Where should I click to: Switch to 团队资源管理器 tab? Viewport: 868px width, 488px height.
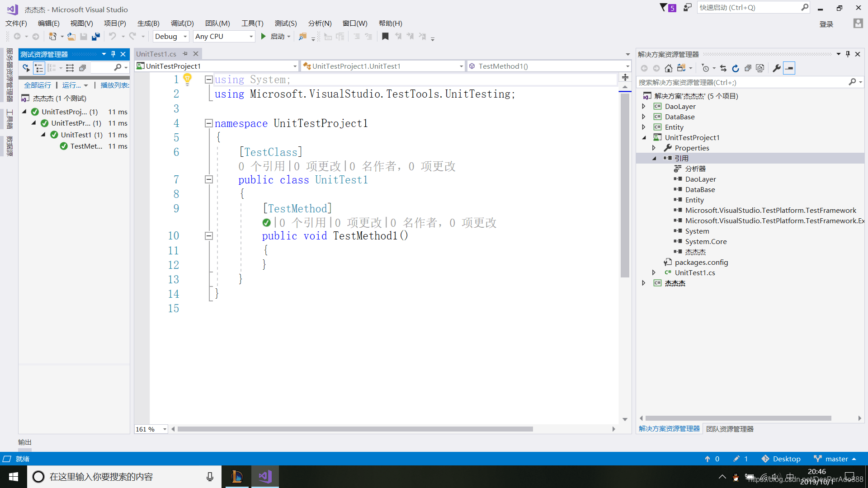[x=730, y=429]
